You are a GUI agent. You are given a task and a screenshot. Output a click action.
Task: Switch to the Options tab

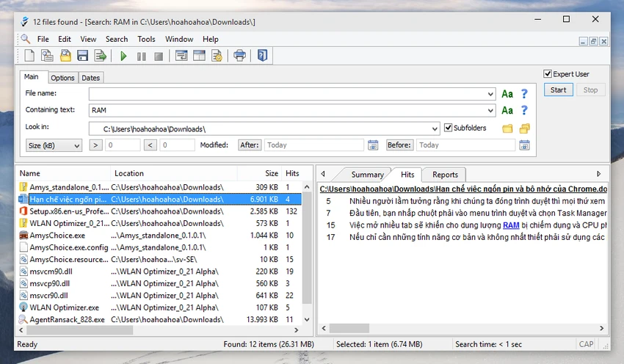pos(62,78)
